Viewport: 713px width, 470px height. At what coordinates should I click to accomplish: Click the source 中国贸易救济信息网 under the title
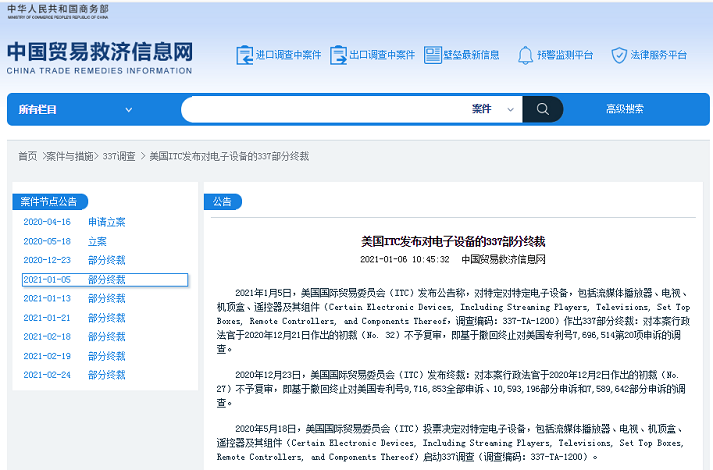click(503, 260)
